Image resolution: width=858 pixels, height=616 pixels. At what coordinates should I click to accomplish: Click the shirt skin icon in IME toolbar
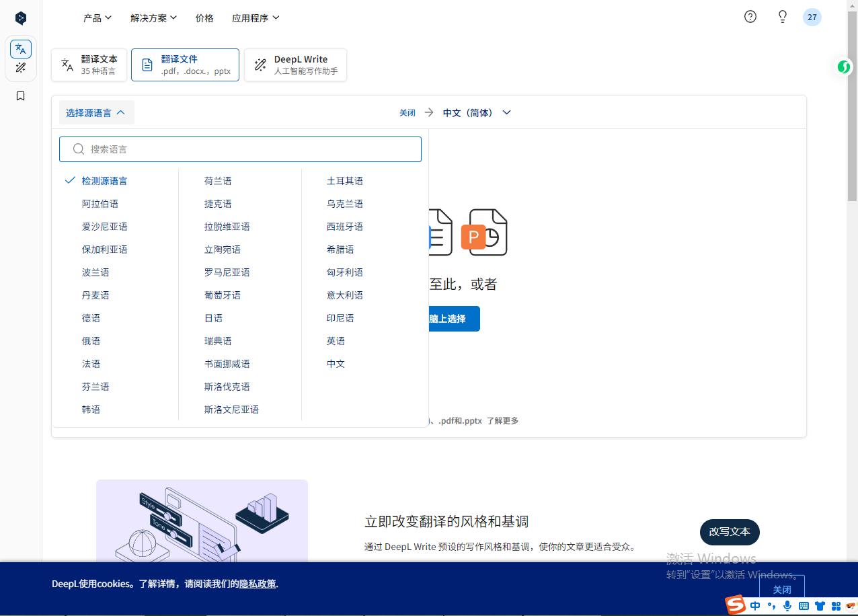(820, 606)
